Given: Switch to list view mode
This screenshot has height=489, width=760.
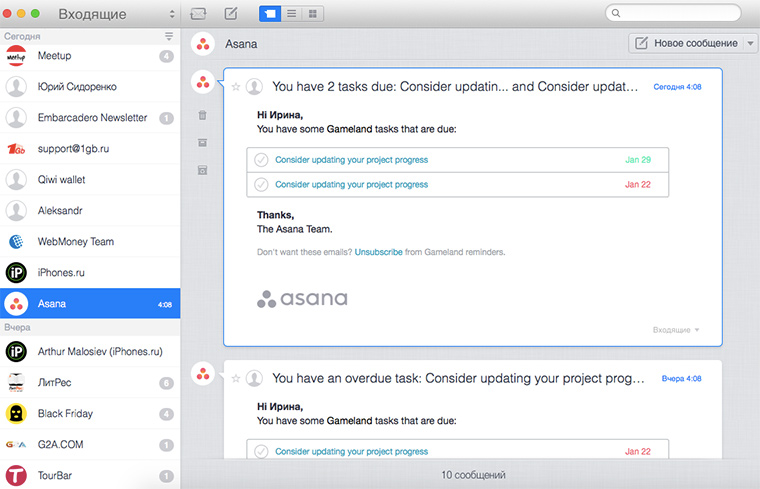Looking at the screenshot, I should 291,14.
